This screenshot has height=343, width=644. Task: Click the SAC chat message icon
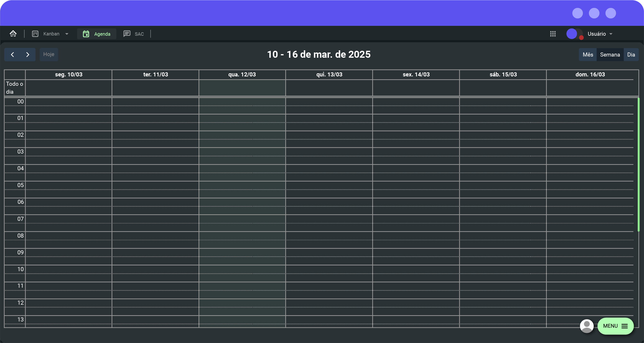(x=127, y=34)
